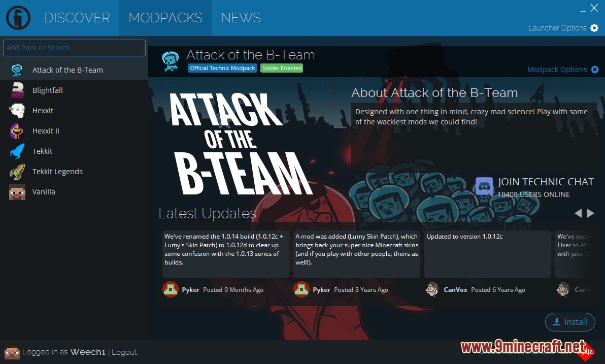Click the Weech1 username

(x=88, y=352)
